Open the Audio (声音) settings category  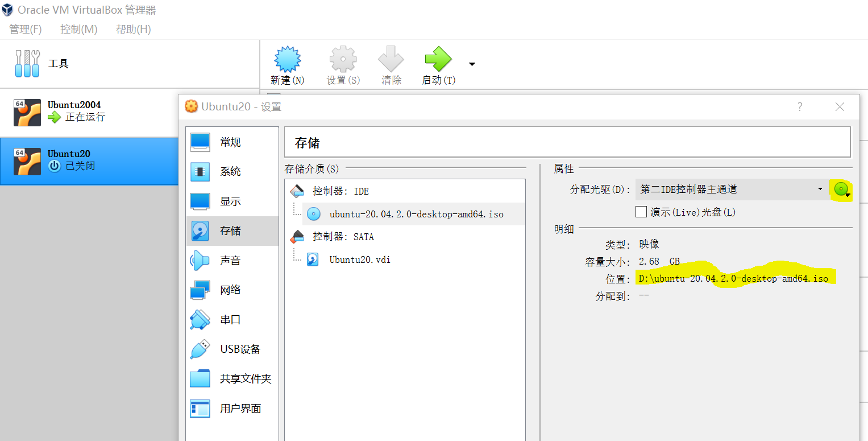(x=232, y=260)
